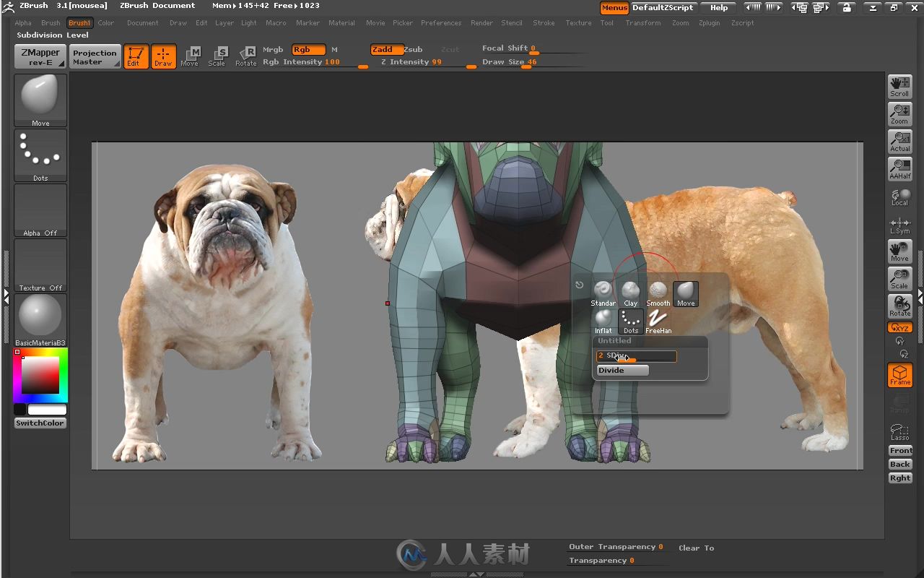Pick color in color picker square
924x578 pixels.
click(x=40, y=375)
